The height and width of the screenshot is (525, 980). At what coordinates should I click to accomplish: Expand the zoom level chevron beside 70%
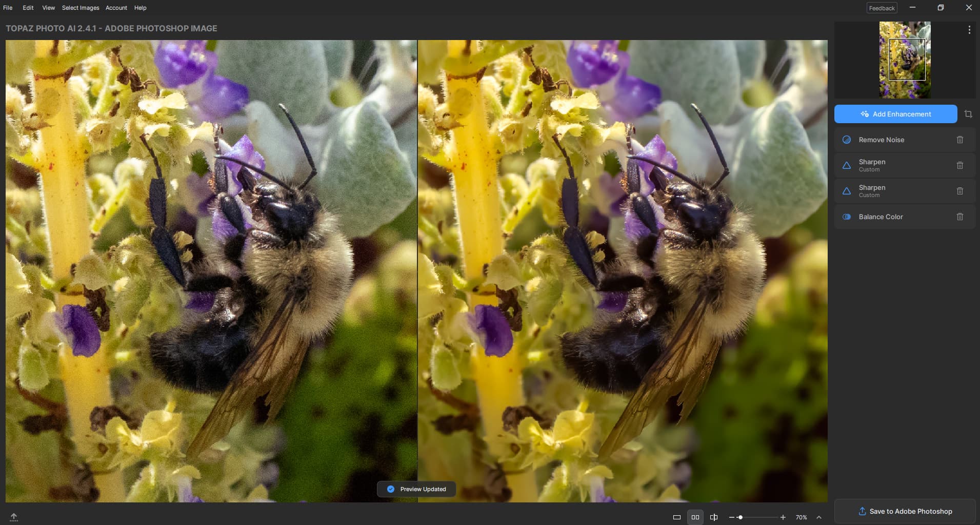click(x=819, y=517)
